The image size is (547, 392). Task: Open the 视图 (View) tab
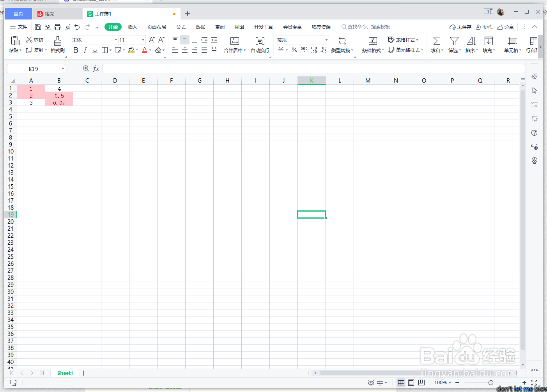239,27
